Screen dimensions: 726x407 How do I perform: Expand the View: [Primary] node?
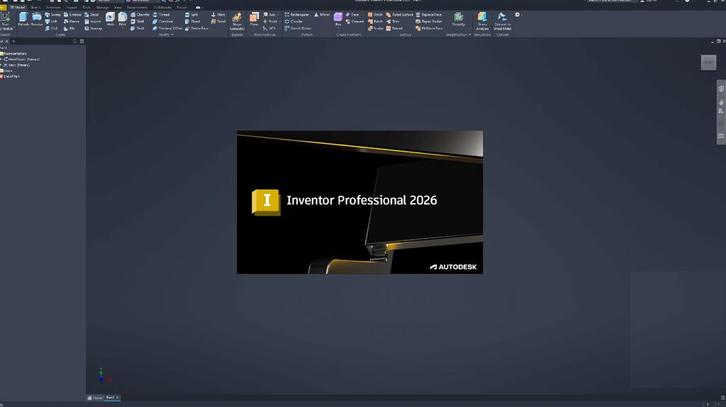2,65
